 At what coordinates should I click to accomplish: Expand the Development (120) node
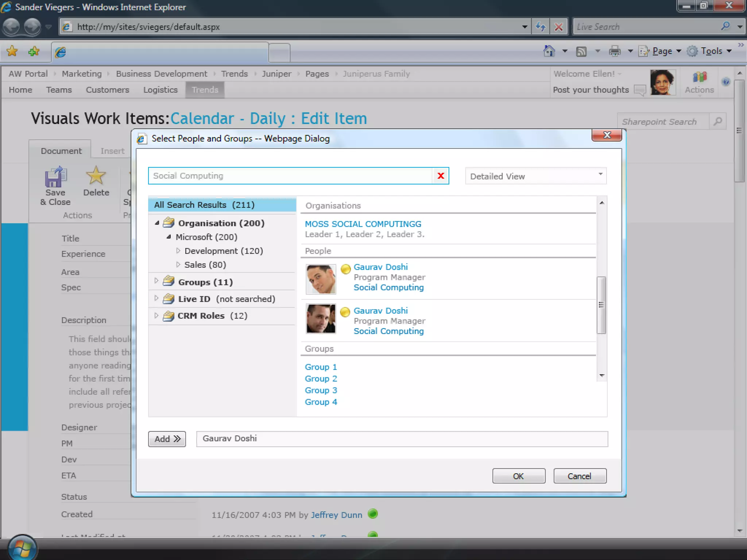click(x=178, y=251)
